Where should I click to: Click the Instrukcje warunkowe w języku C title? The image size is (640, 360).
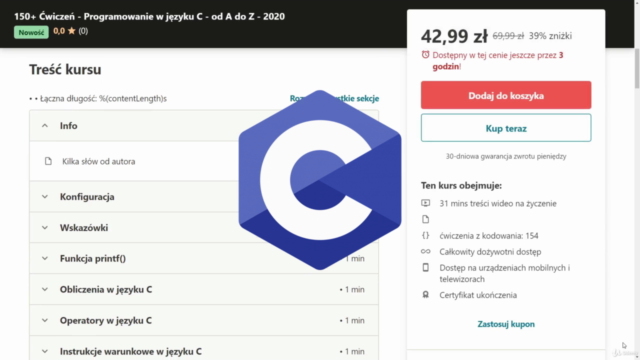click(x=131, y=351)
